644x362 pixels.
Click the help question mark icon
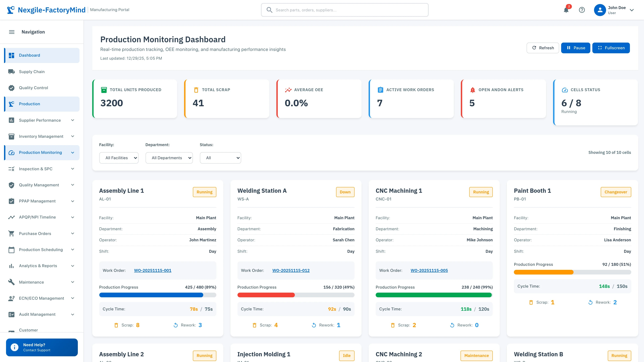click(582, 10)
